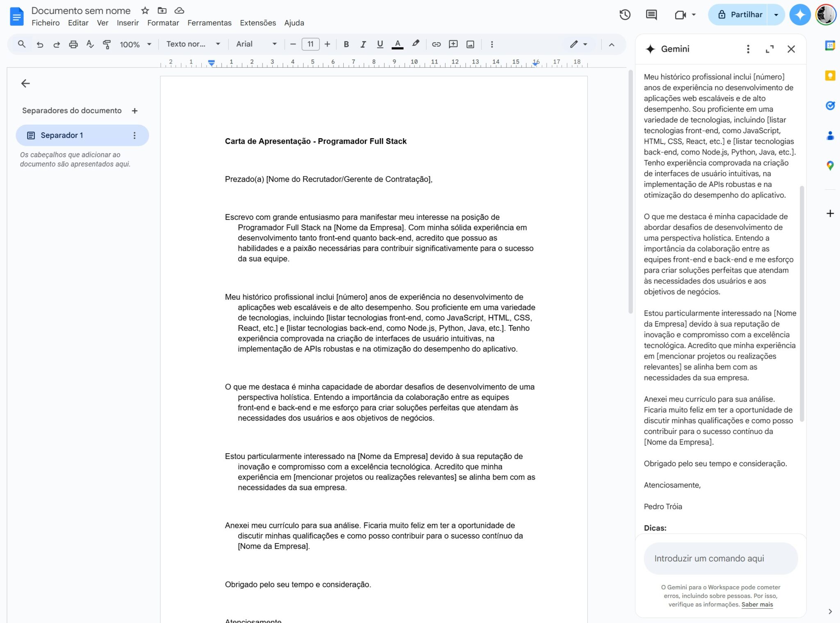Click the Partilhar button
The image size is (840, 623).
(738, 15)
